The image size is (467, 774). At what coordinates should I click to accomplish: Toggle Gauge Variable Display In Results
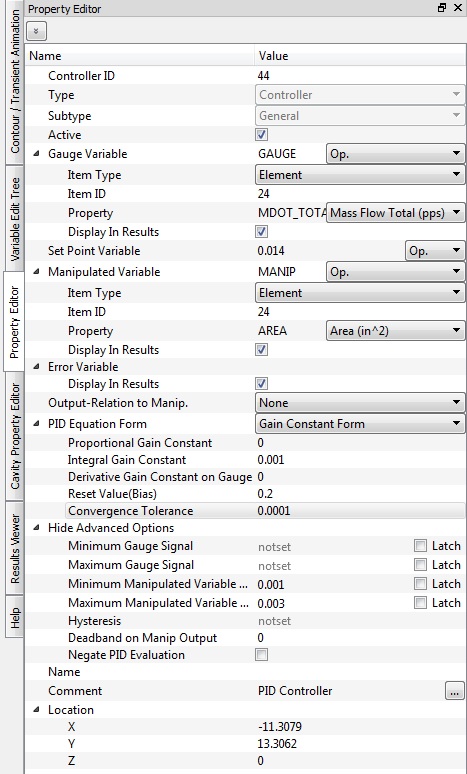click(x=262, y=232)
